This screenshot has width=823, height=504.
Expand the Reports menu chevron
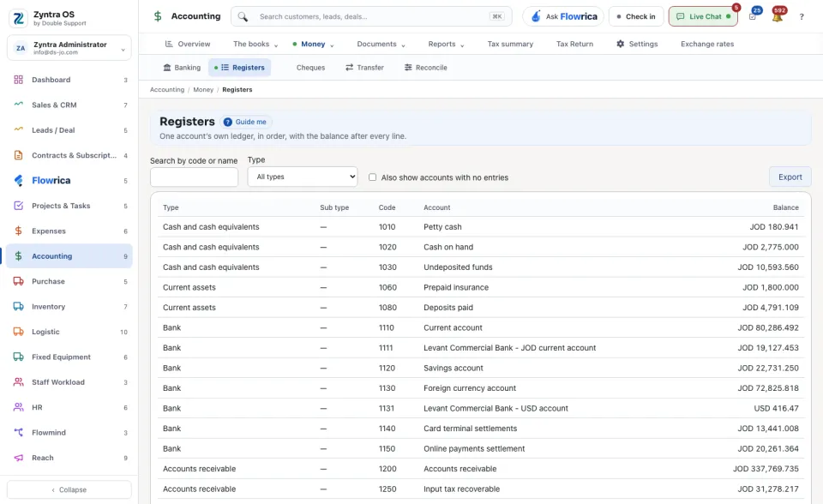tap(462, 45)
